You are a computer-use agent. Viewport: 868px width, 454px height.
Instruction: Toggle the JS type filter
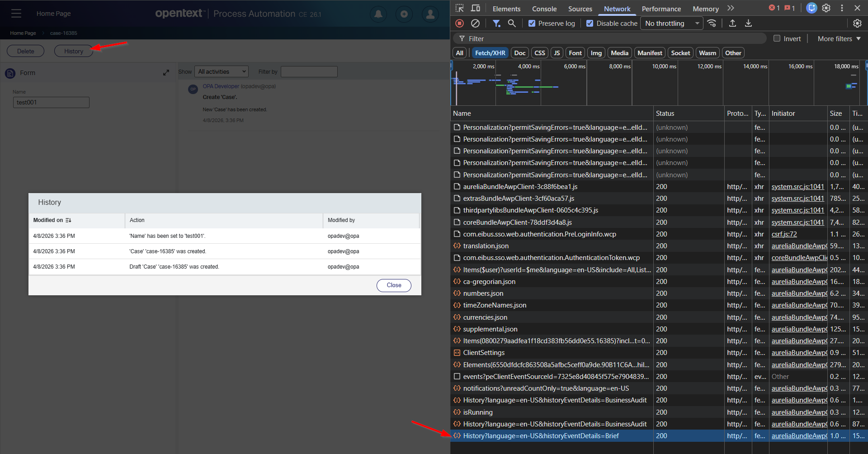pyautogui.click(x=557, y=53)
